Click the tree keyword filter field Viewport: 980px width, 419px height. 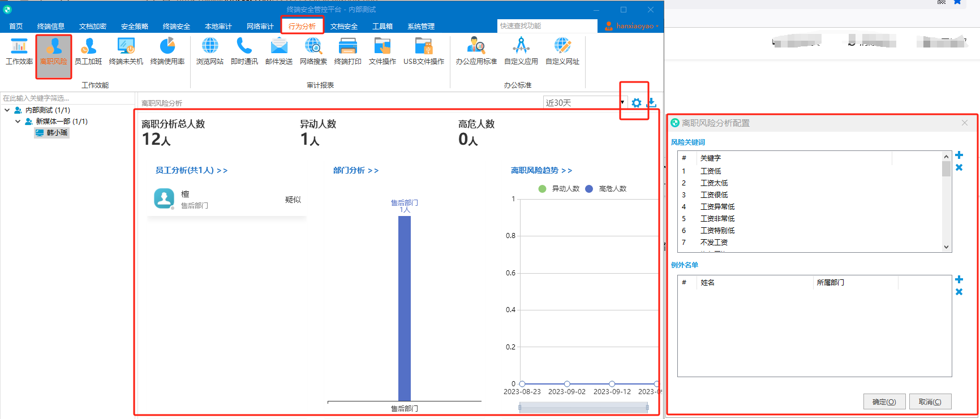coord(67,98)
